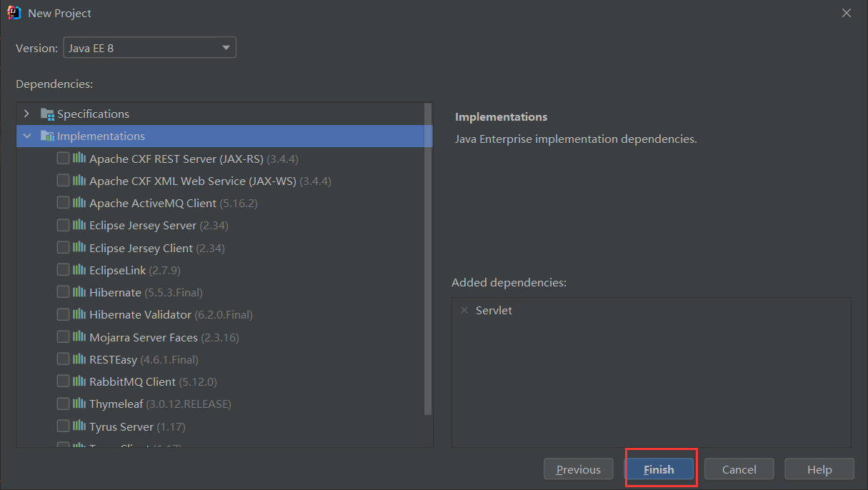Click the library icon beside RESTEasy
Screen dimensions: 868x490
(79, 359)
